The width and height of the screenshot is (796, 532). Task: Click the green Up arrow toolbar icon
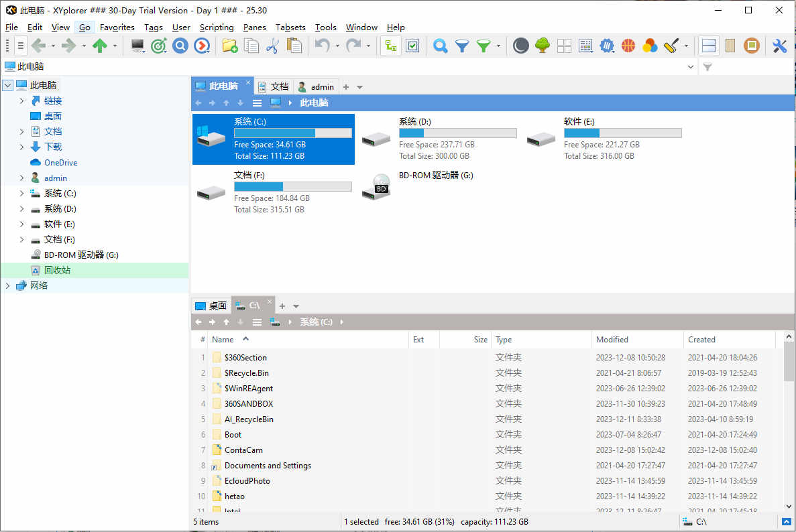(x=99, y=46)
